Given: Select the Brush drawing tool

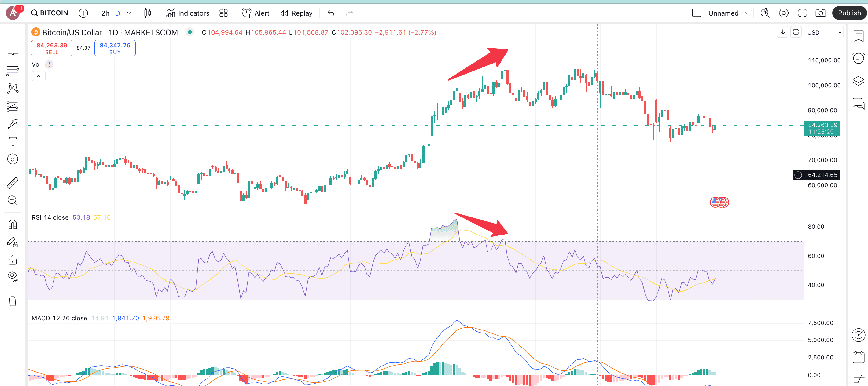Looking at the screenshot, I should (13, 123).
